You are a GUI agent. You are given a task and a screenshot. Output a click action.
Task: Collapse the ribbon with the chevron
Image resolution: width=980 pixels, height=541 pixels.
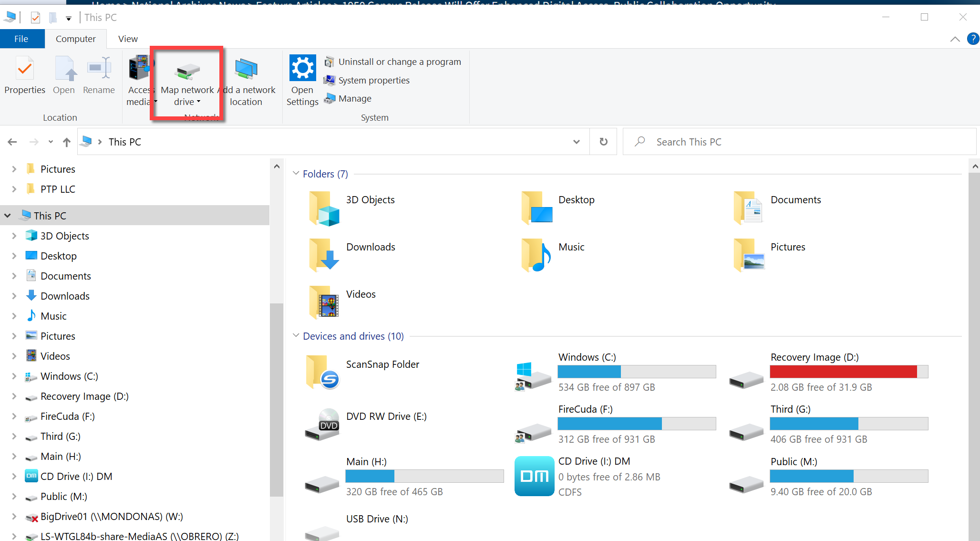coord(955,39)
